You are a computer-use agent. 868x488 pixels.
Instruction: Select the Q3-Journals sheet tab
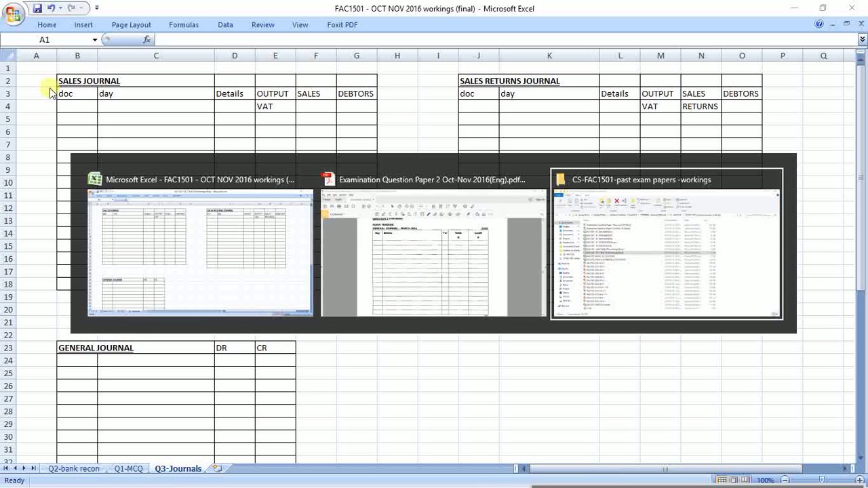(x=178, y=468)
